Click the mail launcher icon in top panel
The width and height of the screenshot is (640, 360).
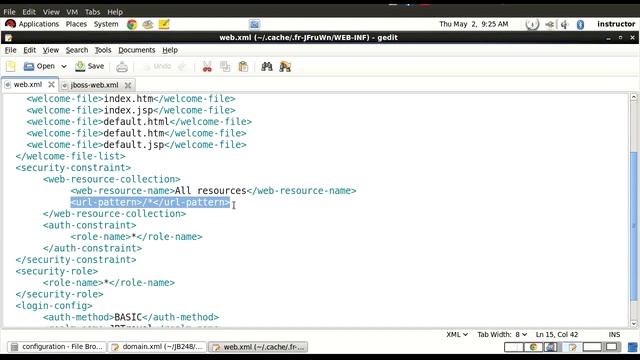pyautogui.click(x=148, y=24)
